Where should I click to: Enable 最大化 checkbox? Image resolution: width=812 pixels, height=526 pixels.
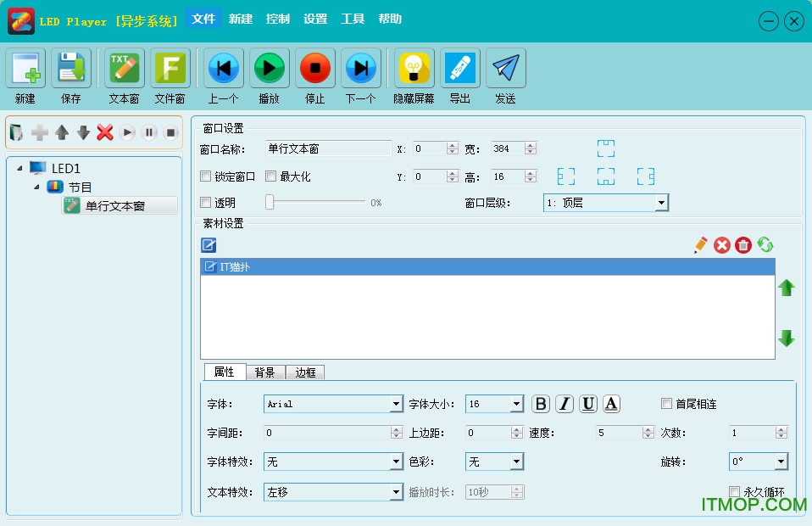tap(271, 176)
